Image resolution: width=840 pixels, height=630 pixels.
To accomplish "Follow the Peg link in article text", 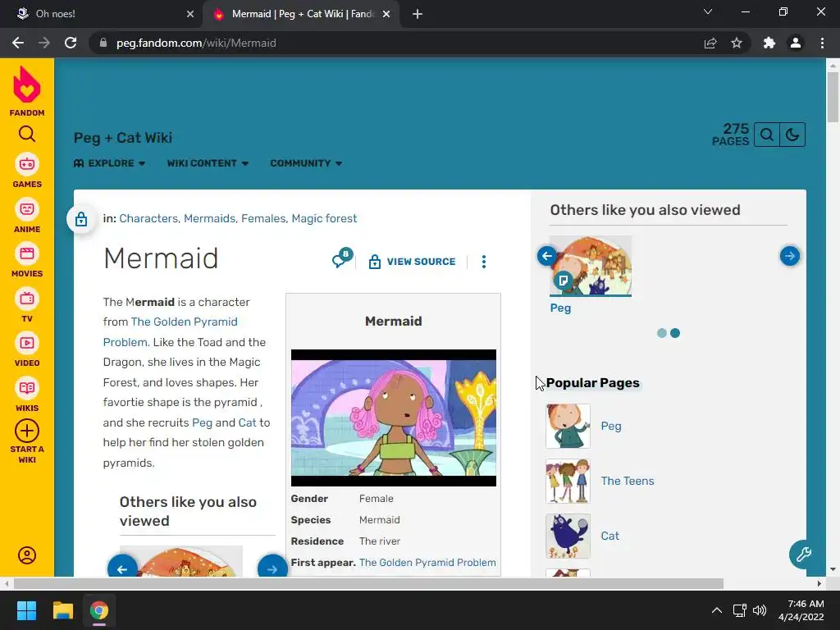I will click(202, 422).
